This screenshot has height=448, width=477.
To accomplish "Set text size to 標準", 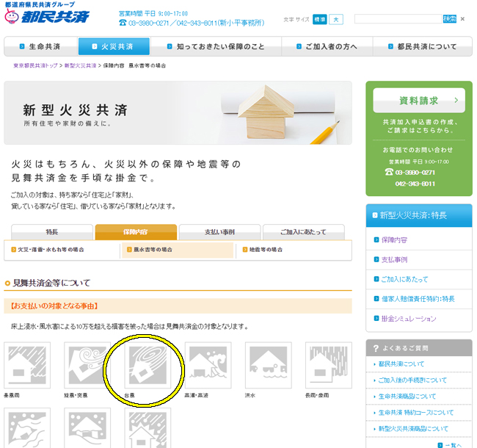I will [319, 19].
